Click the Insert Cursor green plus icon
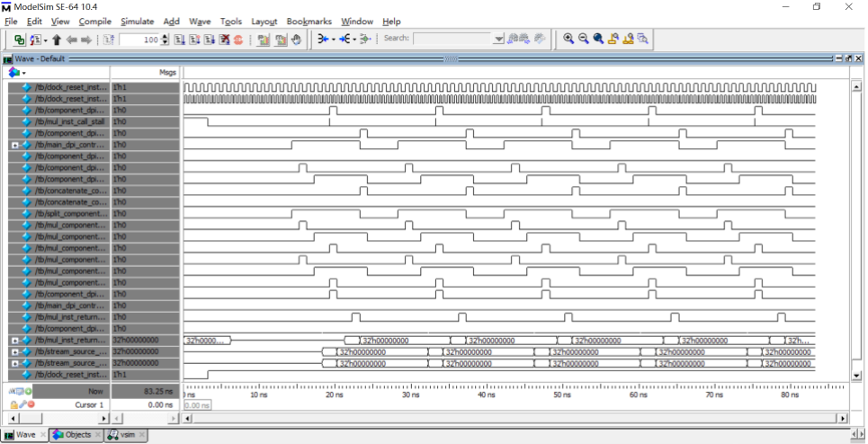Image resolution: width=868 pixels, height=444 pixels. (x=28, y=391)
